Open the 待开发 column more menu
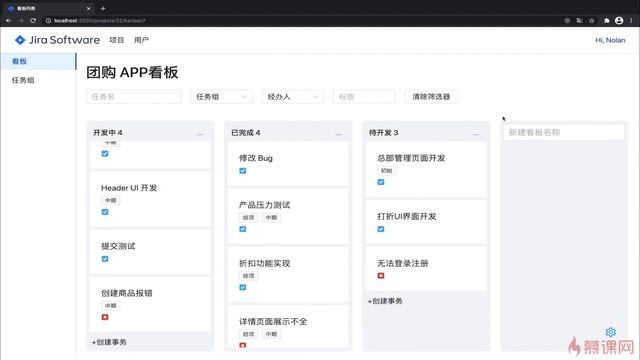640x360 pixels. tap(476, 133)
